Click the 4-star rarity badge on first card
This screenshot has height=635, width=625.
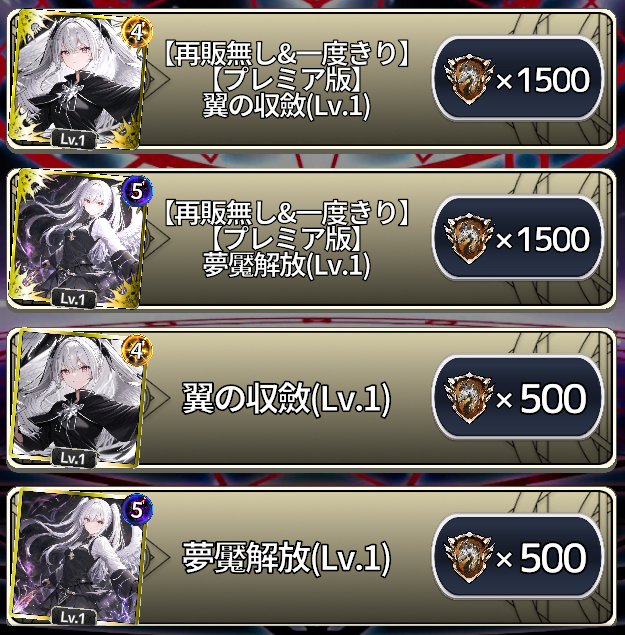(x=137, y=32)
